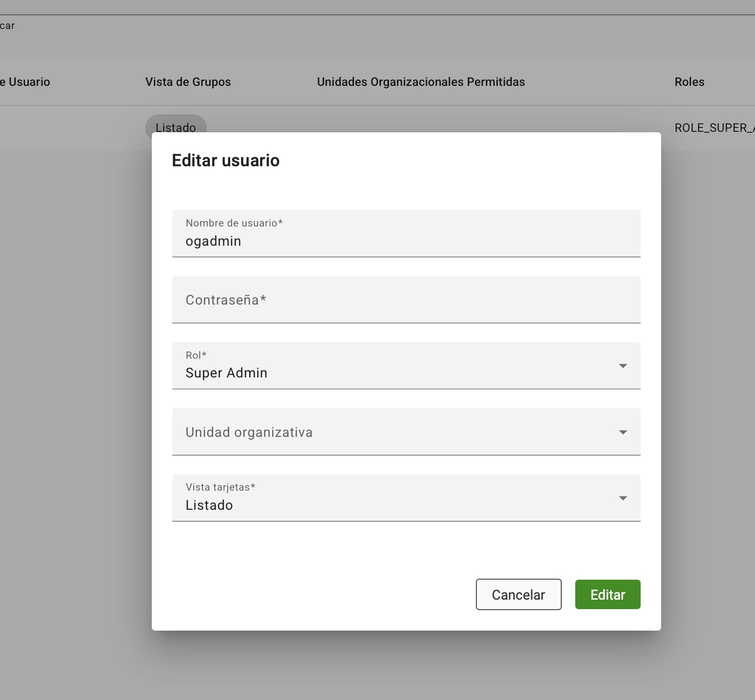Screen dimensions: 755x700
Task: Click the Editar usuario dialog title
Action: click(226, 160)
